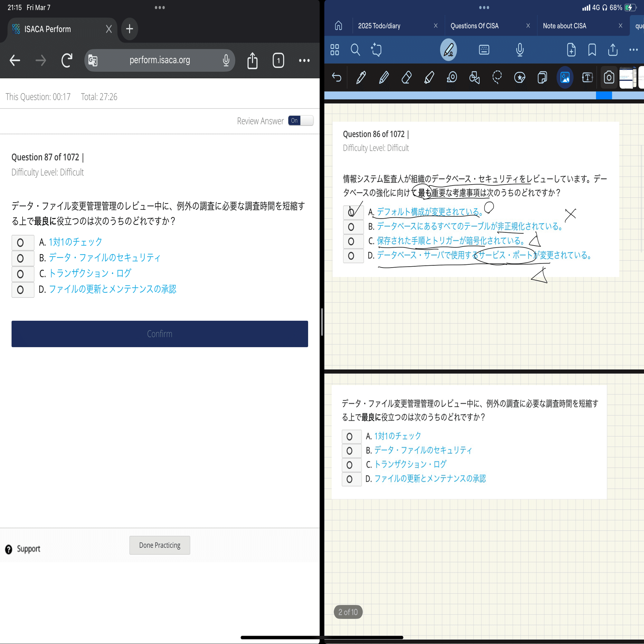Open the page thumbnails grid view
This screenshot has width=644, height=644.
coord(334,50)
